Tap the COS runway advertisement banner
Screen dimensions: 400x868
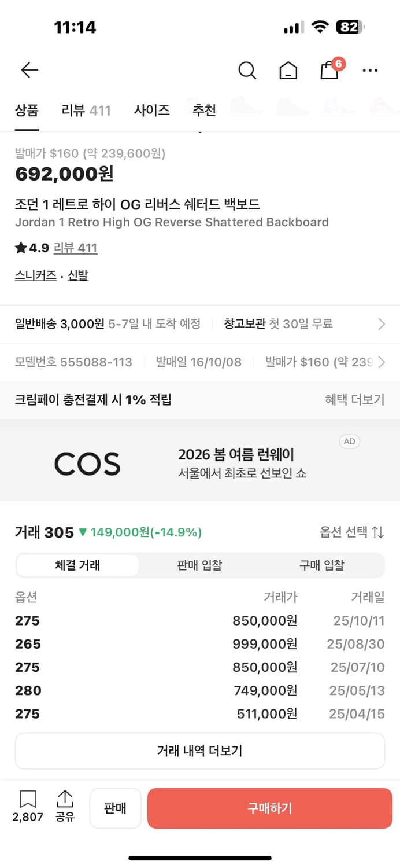click(x=200, y=462)
